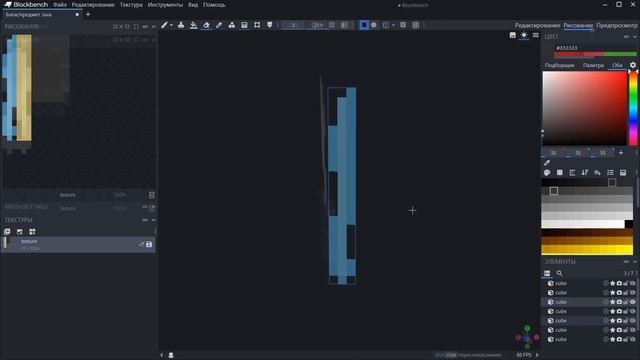The image size is (640, 360).
Task: Select the Eraser tool
Action: (206, 25)
